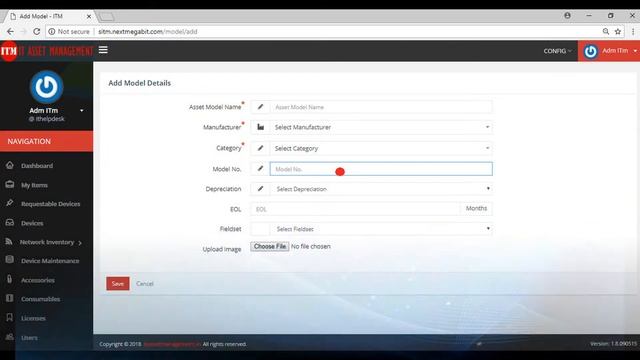This screenshot has height=360, width=640.
Task: Go to Dashboard in navigation
Action: 37,166
